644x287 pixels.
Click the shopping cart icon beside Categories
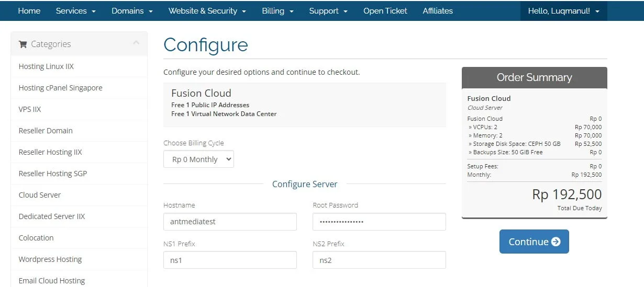pyautogui.click(x=23, y=44)
